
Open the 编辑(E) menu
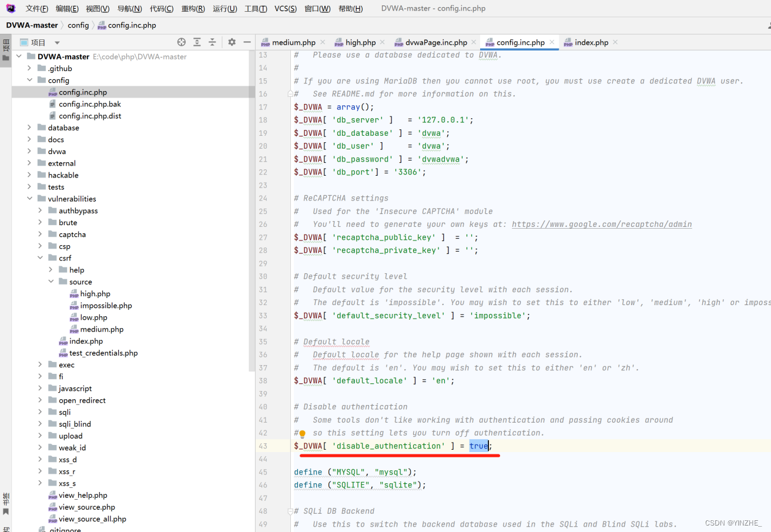click(x=67, y=9)
